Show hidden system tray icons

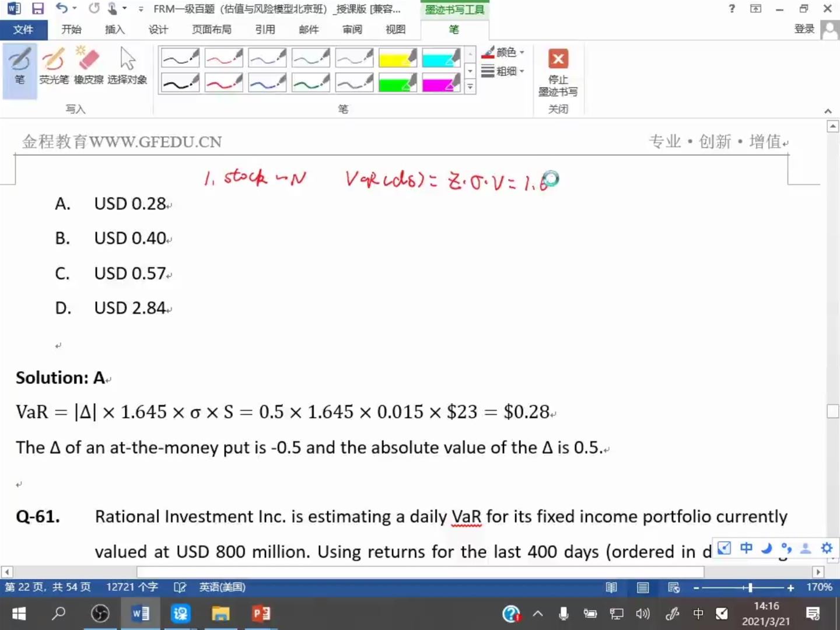point(538,614)
